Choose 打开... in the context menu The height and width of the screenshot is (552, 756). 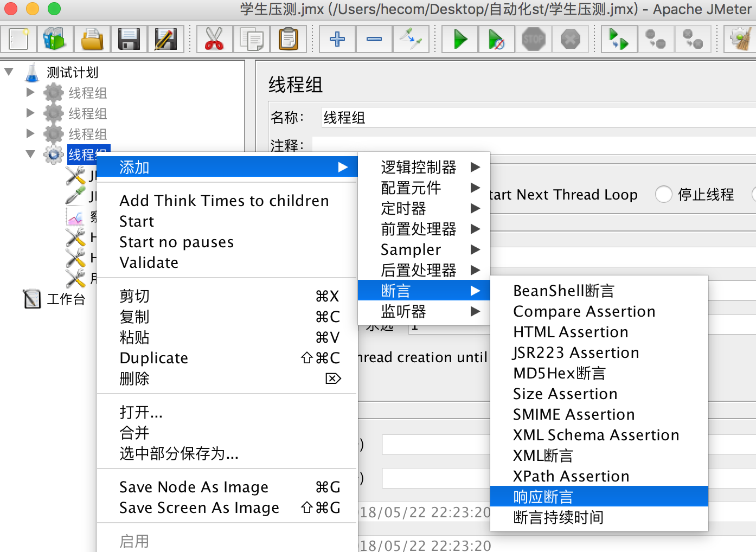(x=227, y=412)
